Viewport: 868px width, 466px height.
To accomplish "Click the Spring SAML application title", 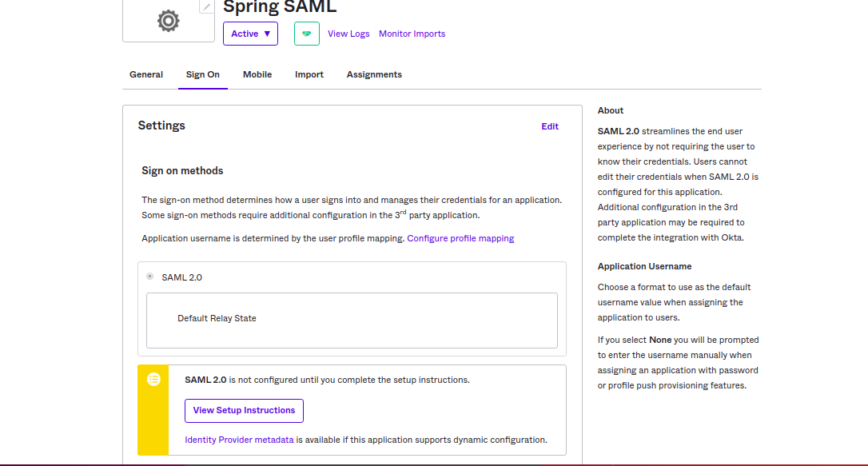I will click(x=280, y=7).
